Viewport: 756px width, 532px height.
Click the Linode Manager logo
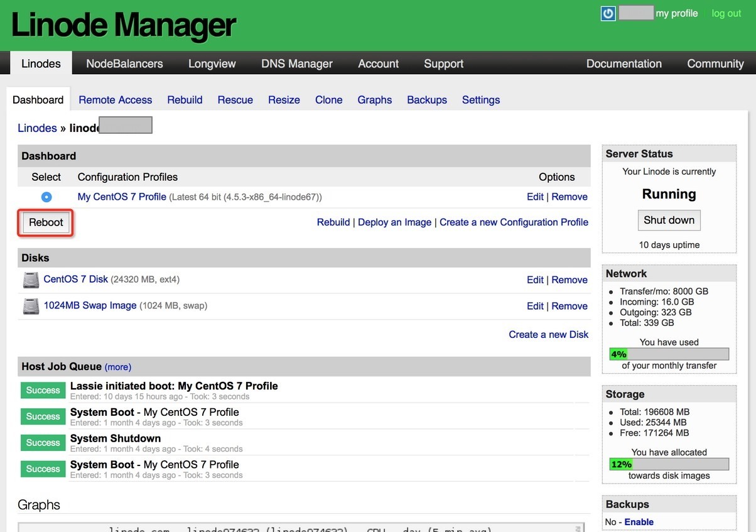[123, 26]
